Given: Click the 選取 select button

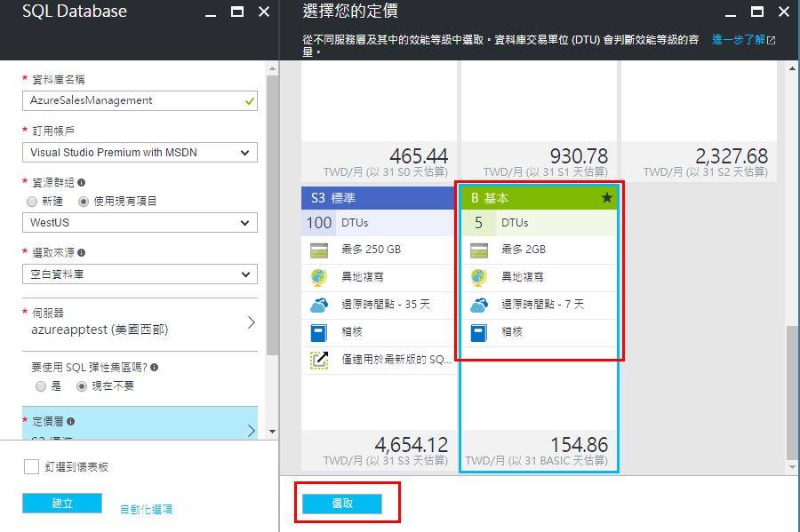Looking at the screenshot, I should pyautogui.click(x=342, y=504).
